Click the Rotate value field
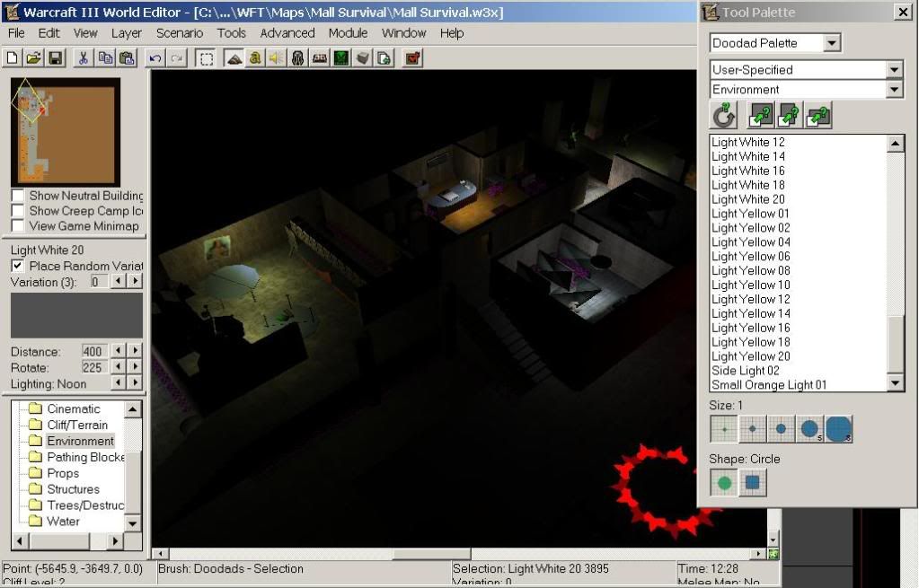Viewport: 919px width, 588px height. [x=94, y=367]
